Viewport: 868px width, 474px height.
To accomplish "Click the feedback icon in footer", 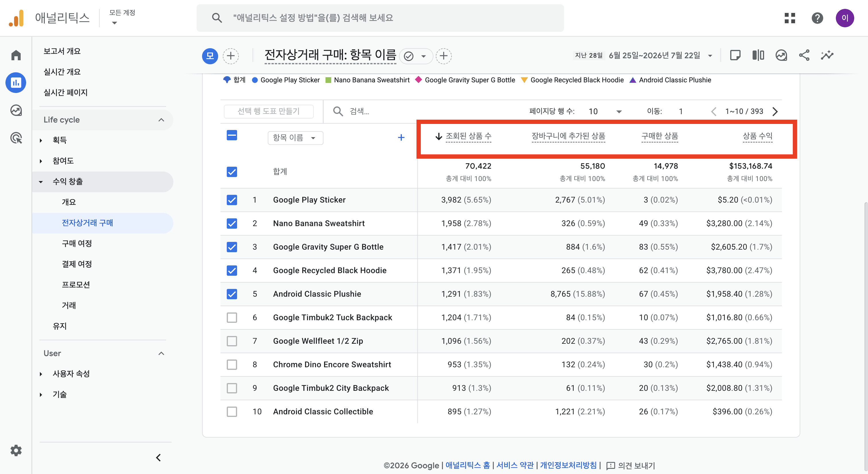I will [611, 466].
